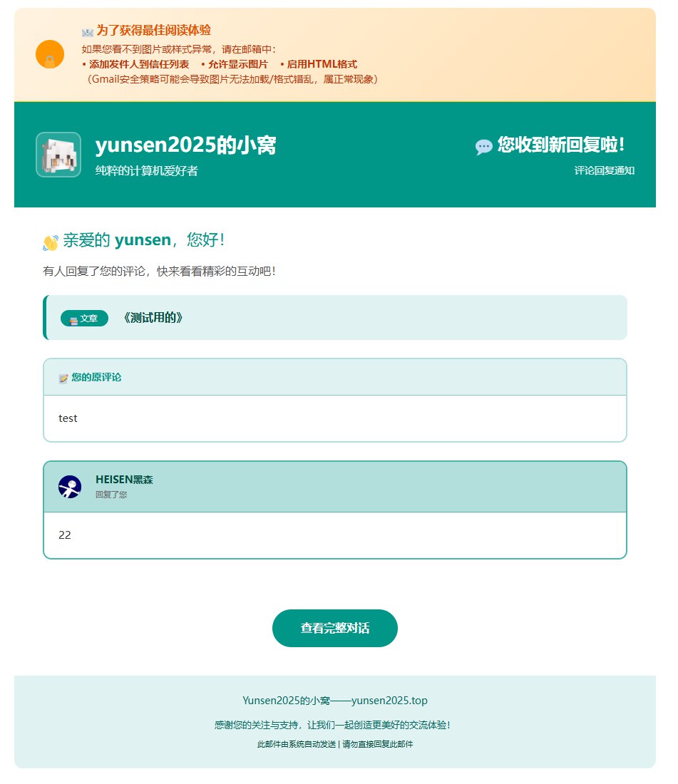The image size is (678, 784).
Task: Click the notepad icon next to 您的原评论
Action: pyautogui.click(x=63, y=378)
